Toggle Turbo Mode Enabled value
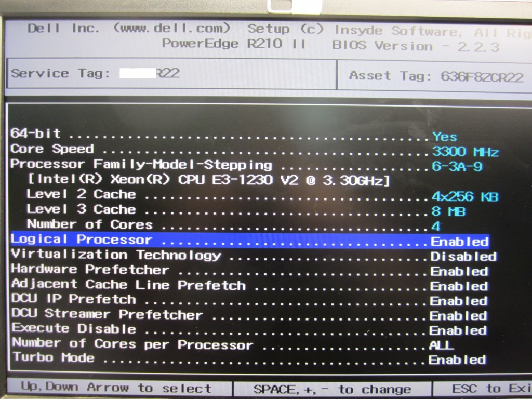 click(457, 360)
